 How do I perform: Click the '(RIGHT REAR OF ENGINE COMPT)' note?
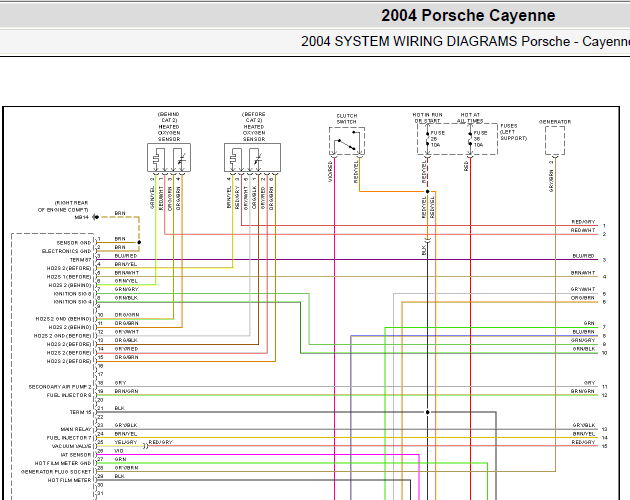pyautogui.click(x=63, y=206)
